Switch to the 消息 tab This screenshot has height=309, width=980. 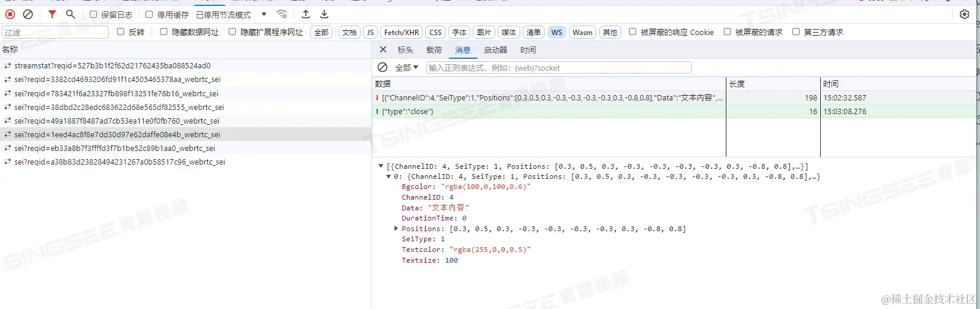point(463,50)
